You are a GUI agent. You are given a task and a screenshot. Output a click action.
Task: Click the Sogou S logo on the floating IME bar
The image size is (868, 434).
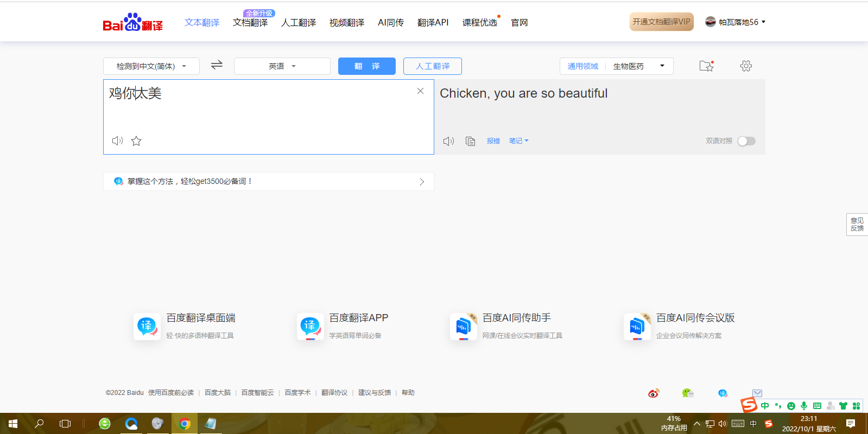[749, 405]
